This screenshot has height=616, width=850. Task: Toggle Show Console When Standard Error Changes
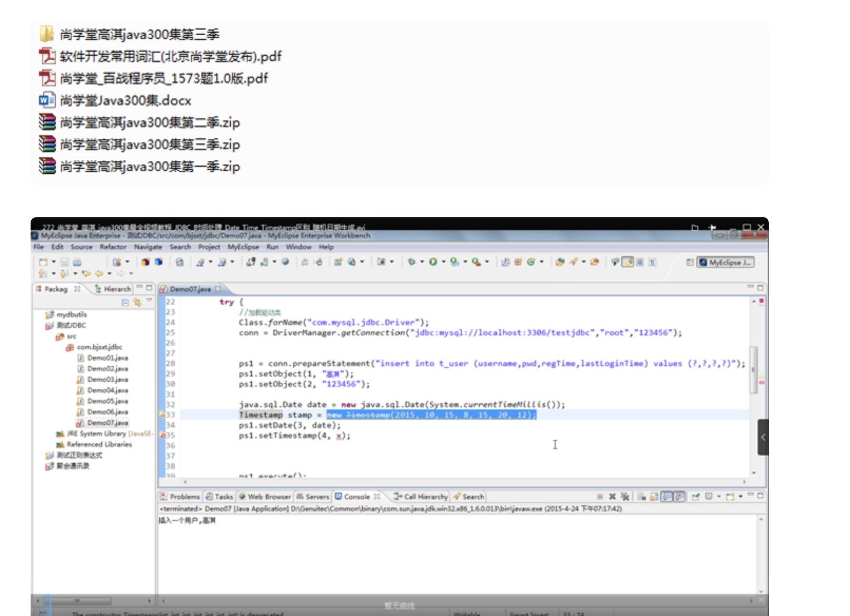680,496
